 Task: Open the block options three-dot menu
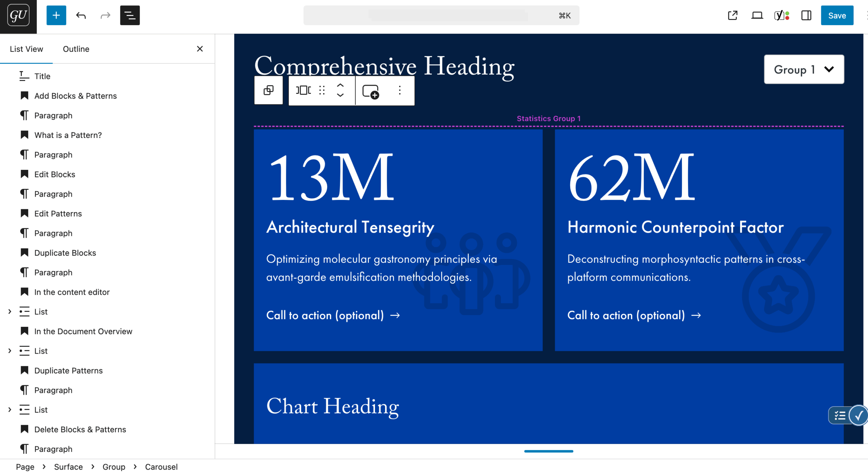click(400, 90)
